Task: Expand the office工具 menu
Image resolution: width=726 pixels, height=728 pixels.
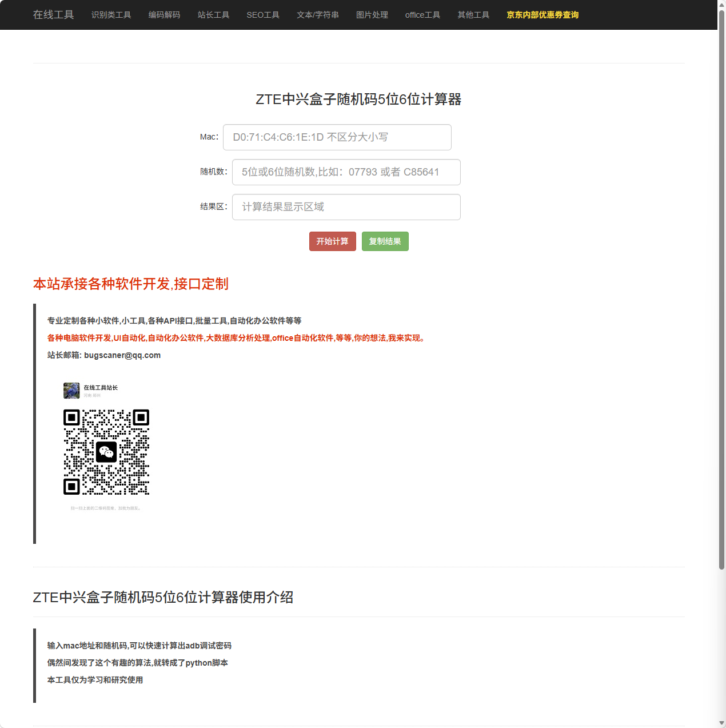Action: point(422,15)
